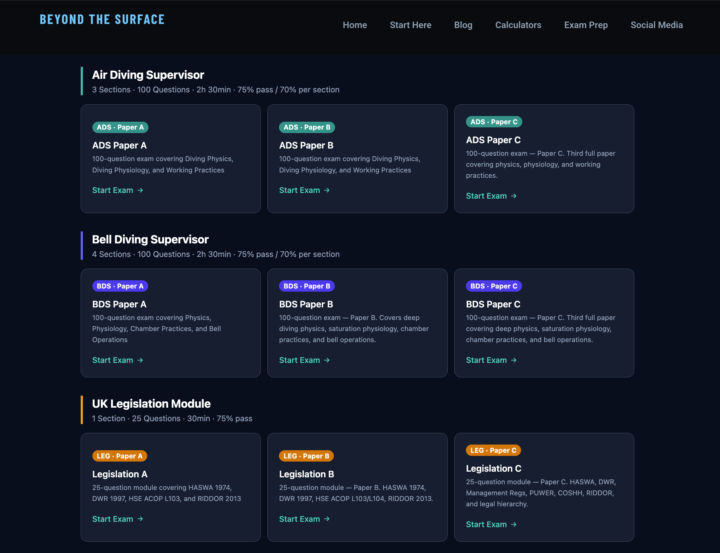This screenshot has height=553, width=720.
Task: Open Social Media in the navigation
Action: pos(657,25)
